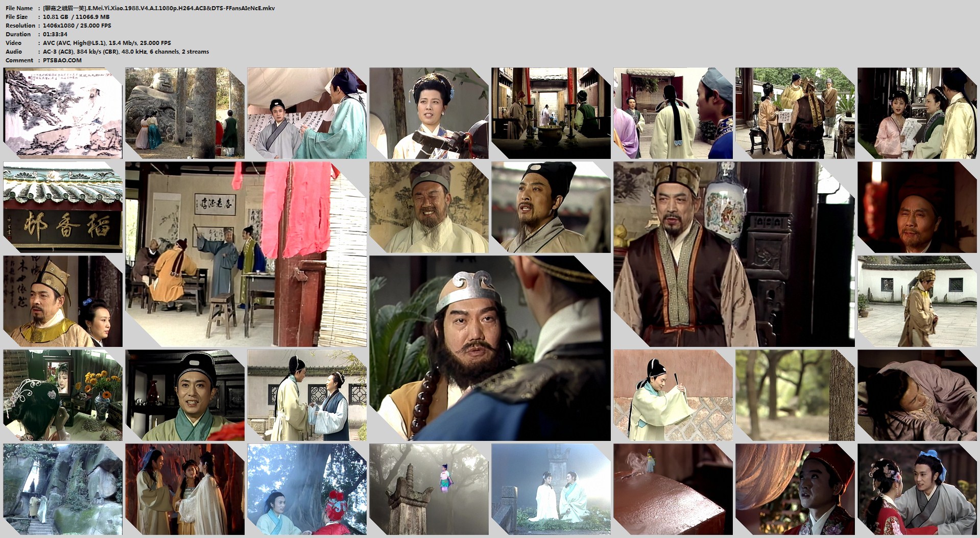Select the blurred forest tree trunk thumbnail

tap(795, 395)
